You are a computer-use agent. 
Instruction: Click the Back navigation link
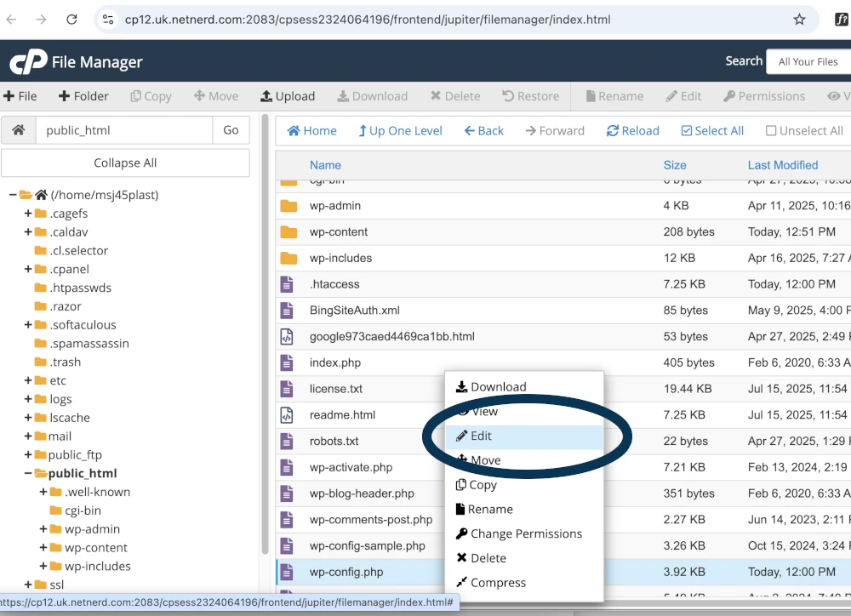[484, 131]
